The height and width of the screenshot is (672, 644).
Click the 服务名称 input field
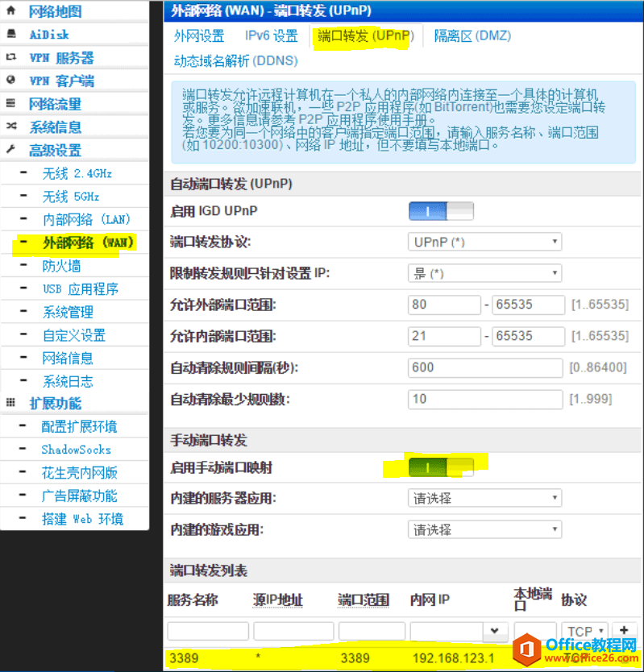208,631
